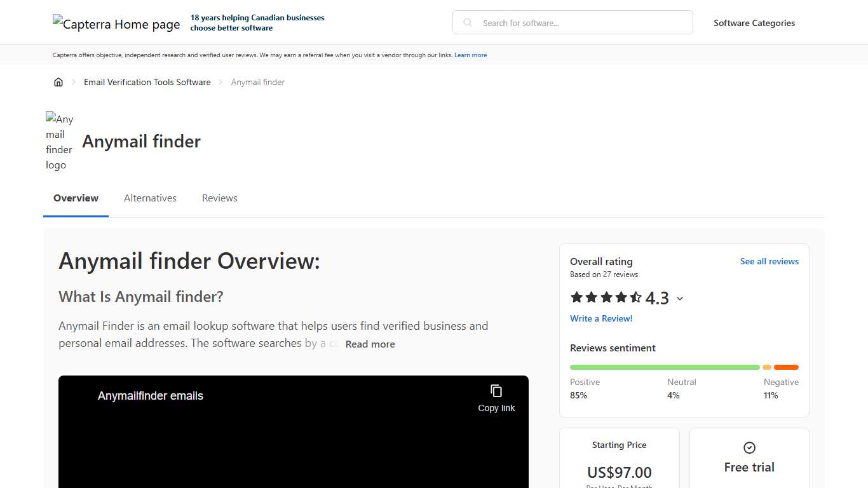Click the green positive sentiment bar

coord(664,367)
